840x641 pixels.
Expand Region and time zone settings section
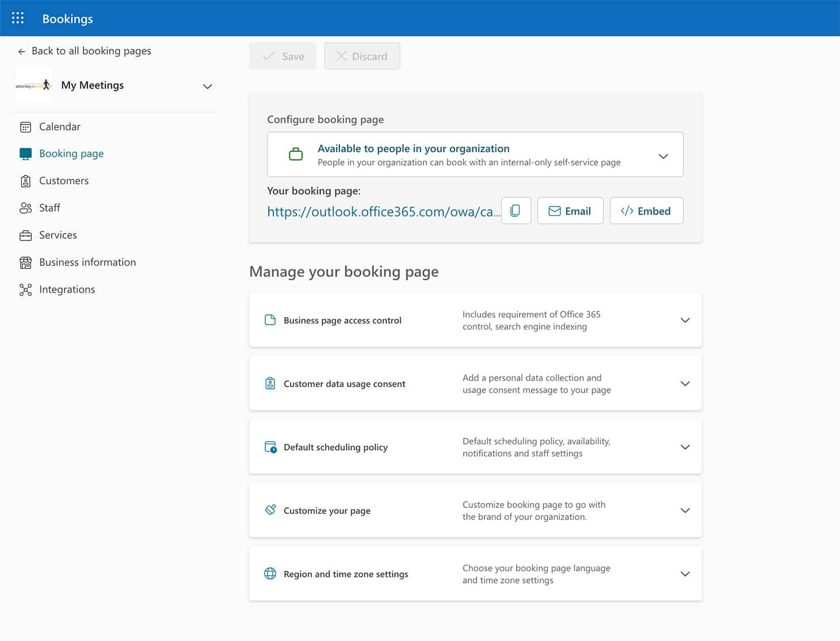pos(685,574)
